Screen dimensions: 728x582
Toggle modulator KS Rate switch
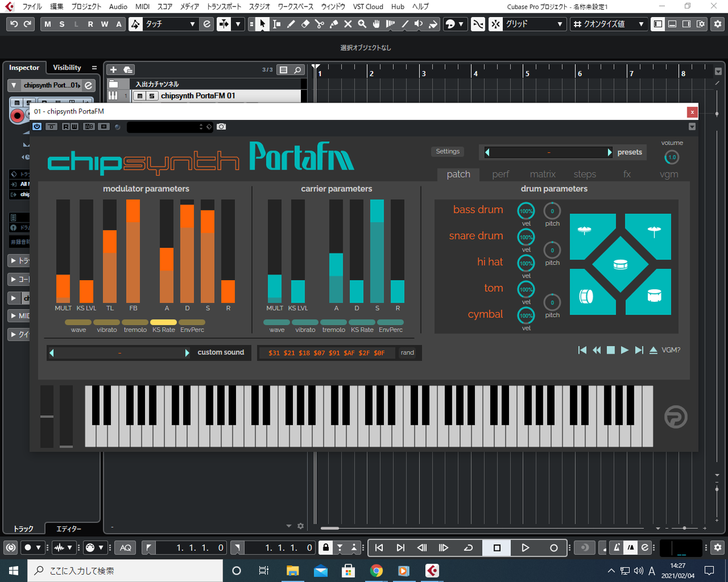point(163,323)
